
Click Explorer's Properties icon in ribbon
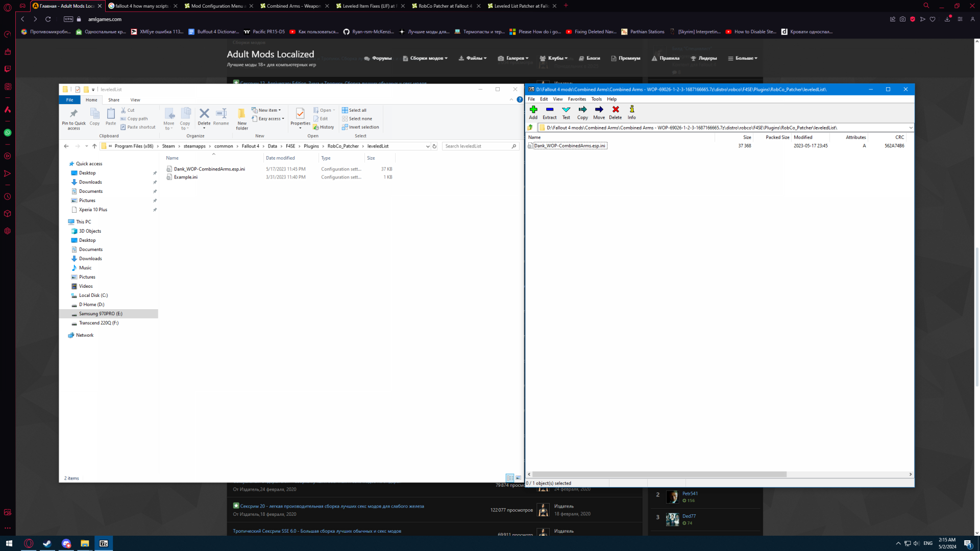tap(300, 114)
